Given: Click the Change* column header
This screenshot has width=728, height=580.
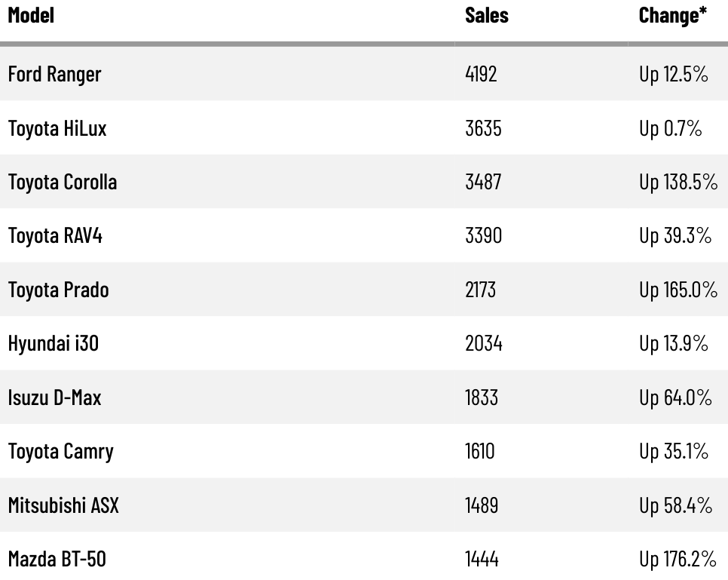Looking at the screenshot, I should [x=673, y=15].
